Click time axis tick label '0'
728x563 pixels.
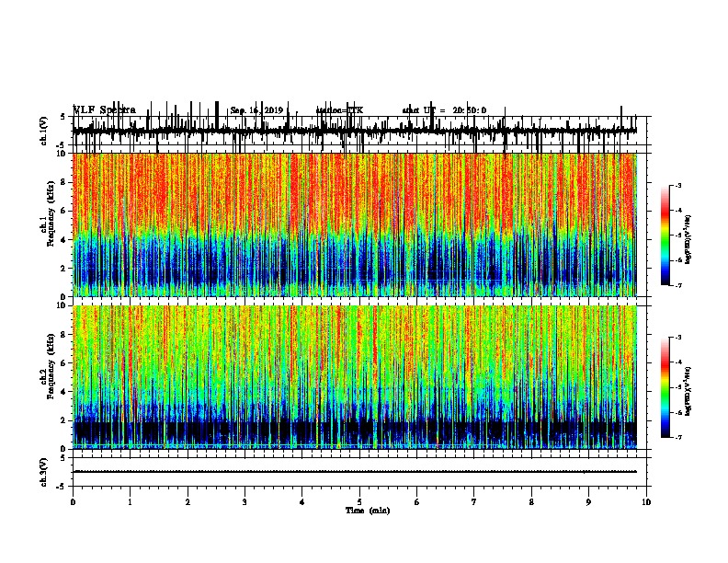73,501
